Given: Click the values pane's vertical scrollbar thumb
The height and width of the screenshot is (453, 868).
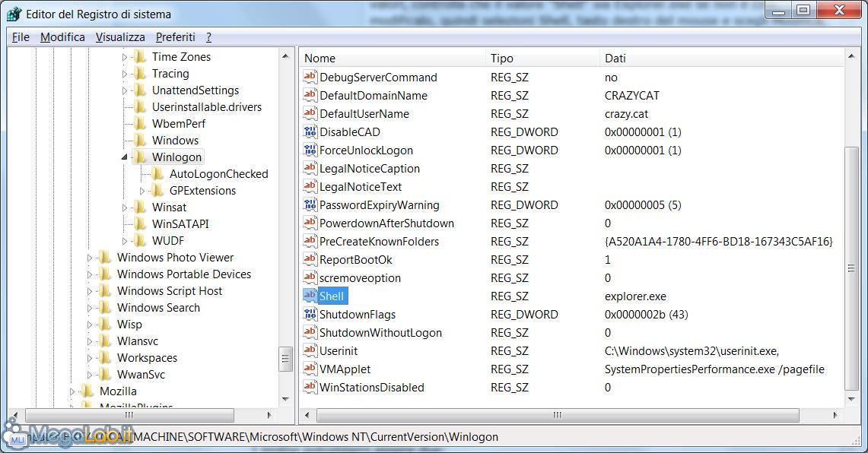Looking at the screenshot, I should (851, 269).
